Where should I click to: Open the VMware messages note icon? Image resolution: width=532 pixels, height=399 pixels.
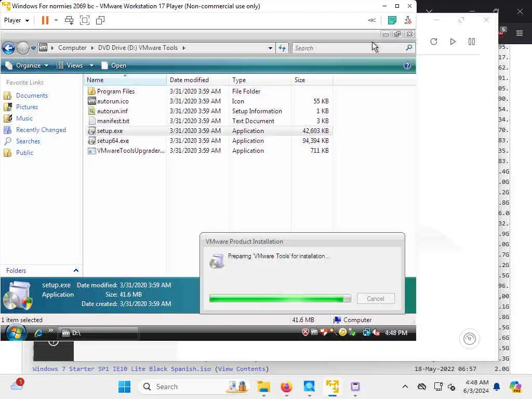pos(392,20)
